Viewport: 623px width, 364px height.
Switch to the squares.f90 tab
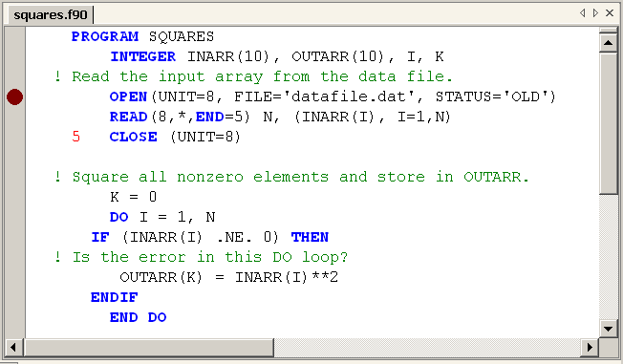pos(50,15)
